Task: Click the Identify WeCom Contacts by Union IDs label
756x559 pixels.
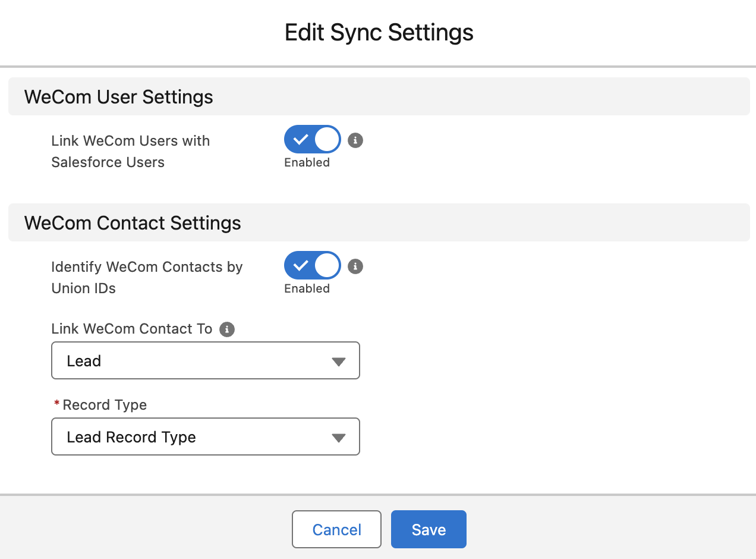Action: coord(147,278)
